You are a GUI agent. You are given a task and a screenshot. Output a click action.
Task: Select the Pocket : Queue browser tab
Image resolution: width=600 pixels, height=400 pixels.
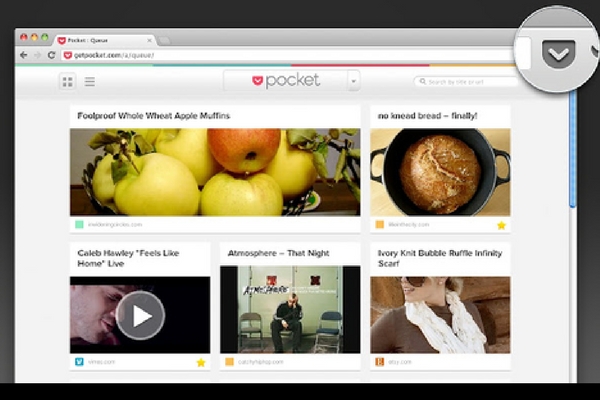[x=103, y=40]
